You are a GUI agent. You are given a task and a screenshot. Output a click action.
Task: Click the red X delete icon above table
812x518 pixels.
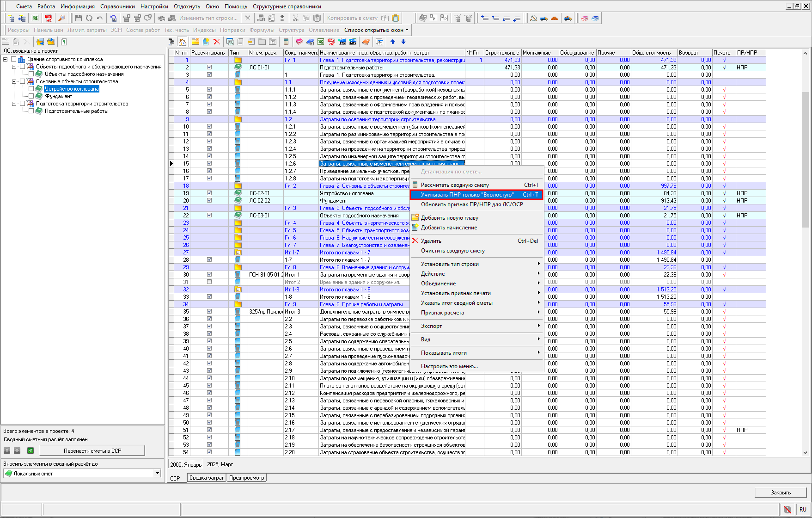(216, 42)
